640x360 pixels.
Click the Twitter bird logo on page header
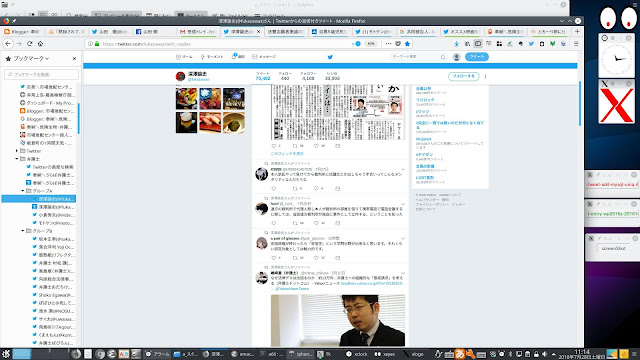(x=330, y=57)
